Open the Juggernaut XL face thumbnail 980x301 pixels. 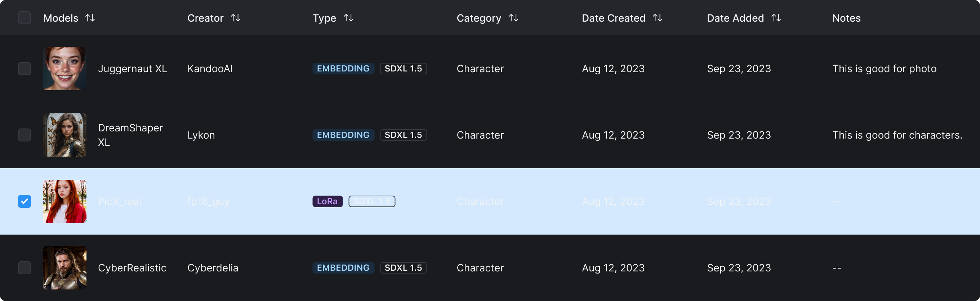click(x=65, y=69)
